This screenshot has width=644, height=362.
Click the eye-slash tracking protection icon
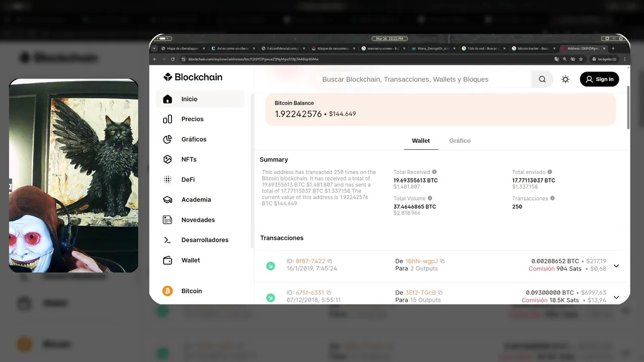[573, 59]
